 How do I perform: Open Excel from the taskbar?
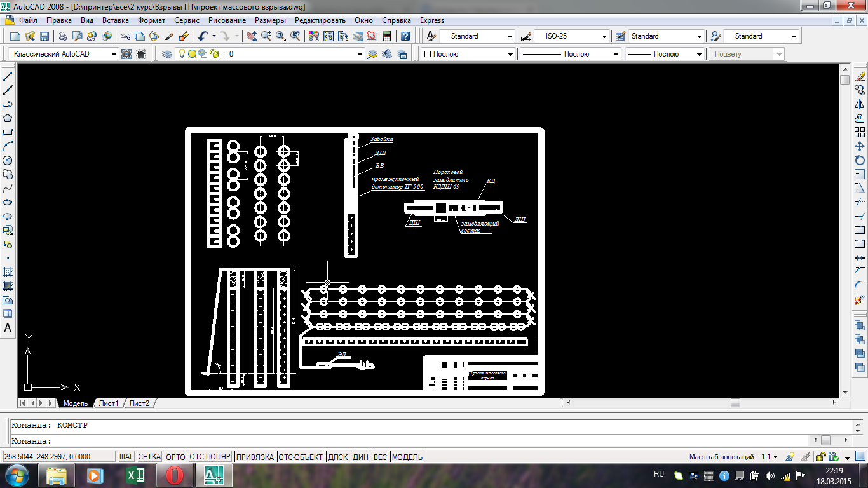(x=135, y=475)
